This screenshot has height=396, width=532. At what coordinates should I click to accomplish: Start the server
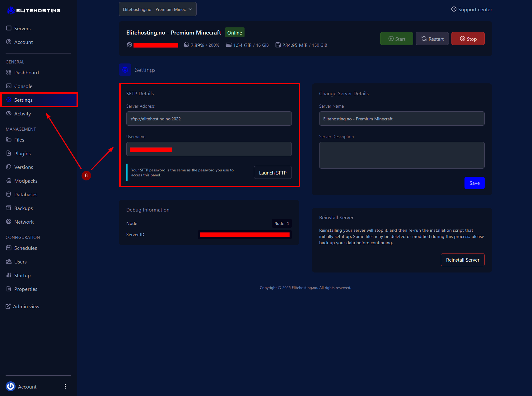(x=397, y=39)
